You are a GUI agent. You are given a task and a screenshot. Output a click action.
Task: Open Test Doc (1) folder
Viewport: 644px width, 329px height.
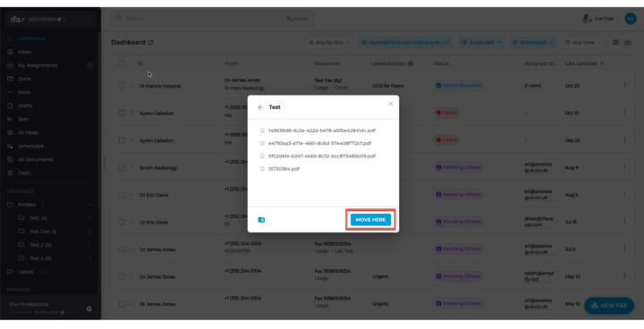click(43, 232)
